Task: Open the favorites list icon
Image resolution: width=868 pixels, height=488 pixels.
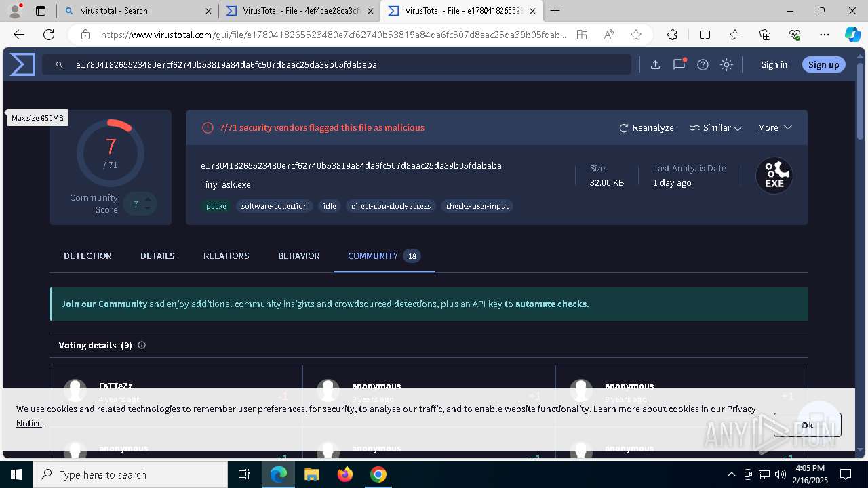Action: click(x=735, y=35)
